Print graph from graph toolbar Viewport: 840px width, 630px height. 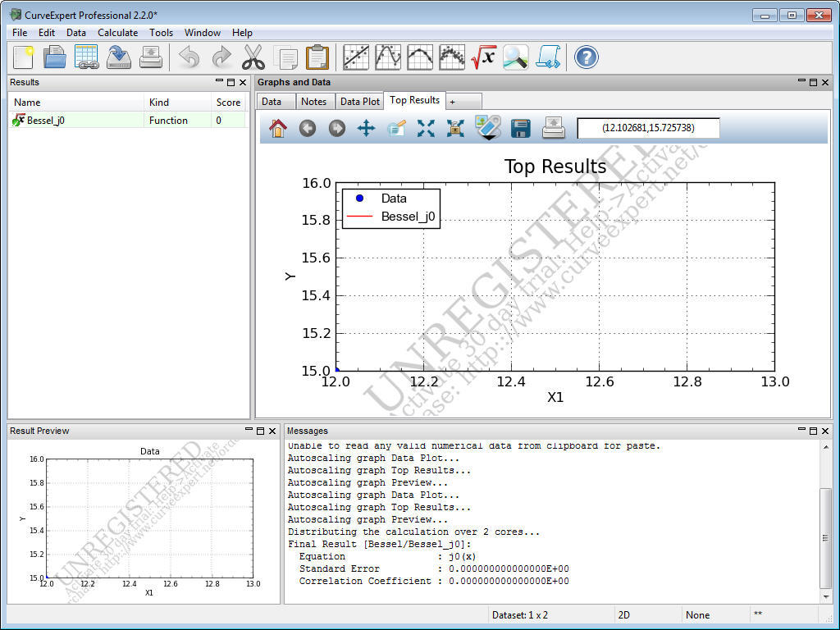tap(554, 129)
